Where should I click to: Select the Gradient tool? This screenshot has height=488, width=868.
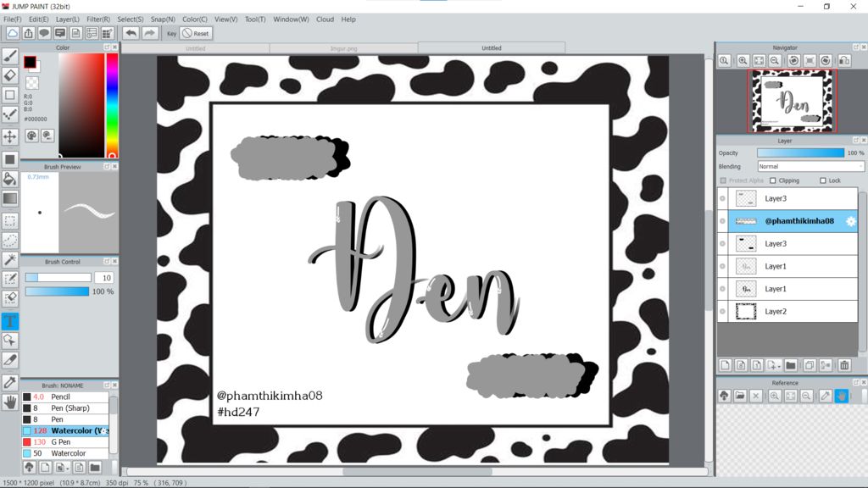point(10,198)
